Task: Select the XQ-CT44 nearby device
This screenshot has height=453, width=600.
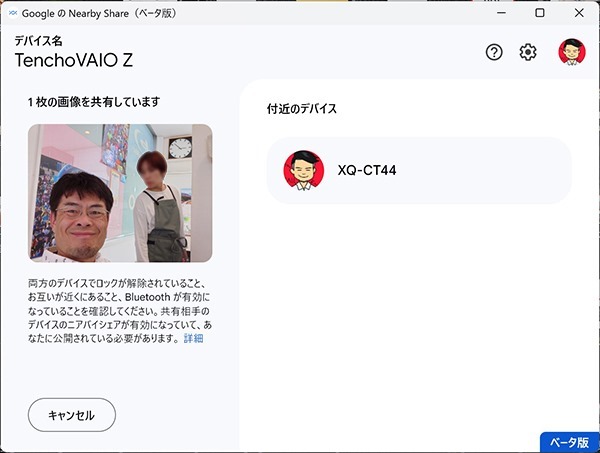Action: 419,170
